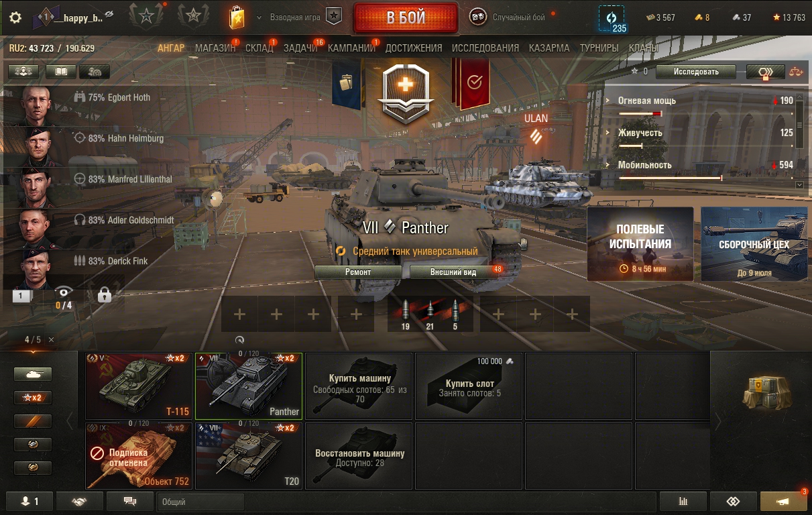Open the statistics bar chart icon

coord(683,501)
